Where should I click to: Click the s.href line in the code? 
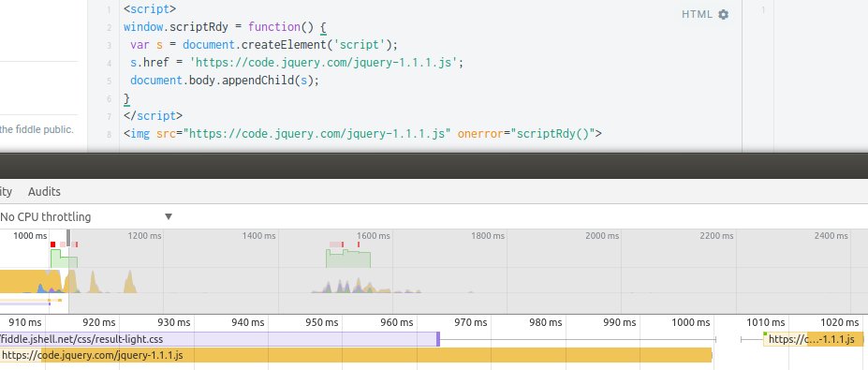click(x=297, y=63)
